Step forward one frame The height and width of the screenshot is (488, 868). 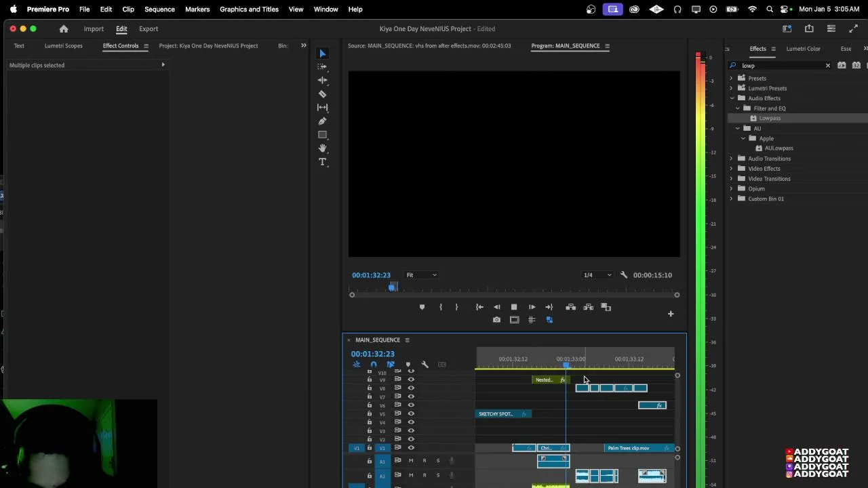(x=532, y=307)
